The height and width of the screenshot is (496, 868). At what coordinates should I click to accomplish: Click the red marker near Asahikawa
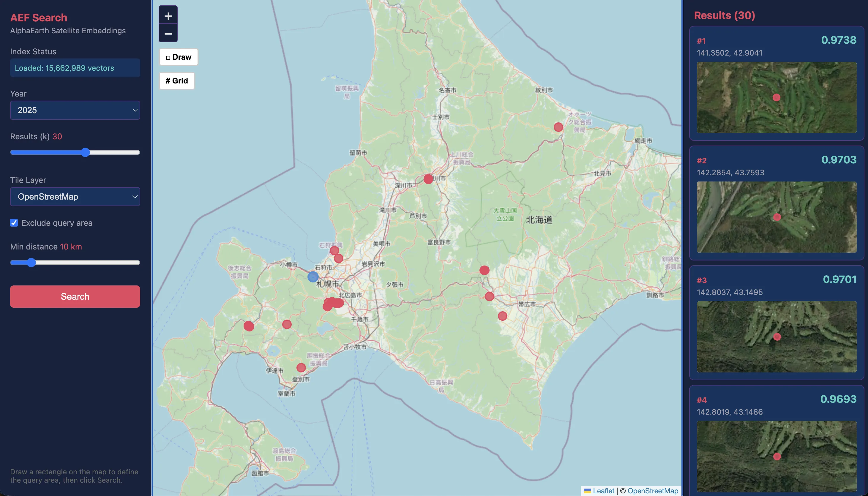pos(428,179)
